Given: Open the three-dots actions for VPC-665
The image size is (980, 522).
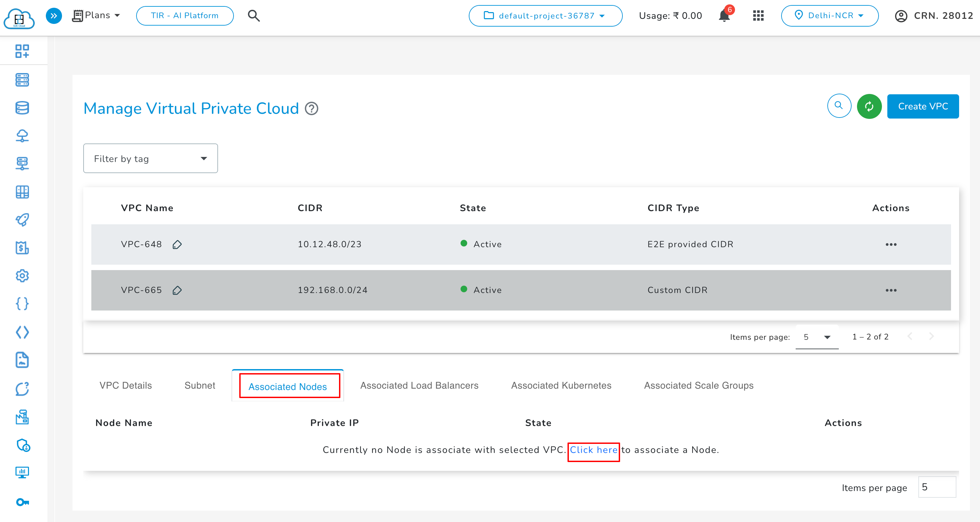Looking at the screenshot, I should (x=891, y=290).
